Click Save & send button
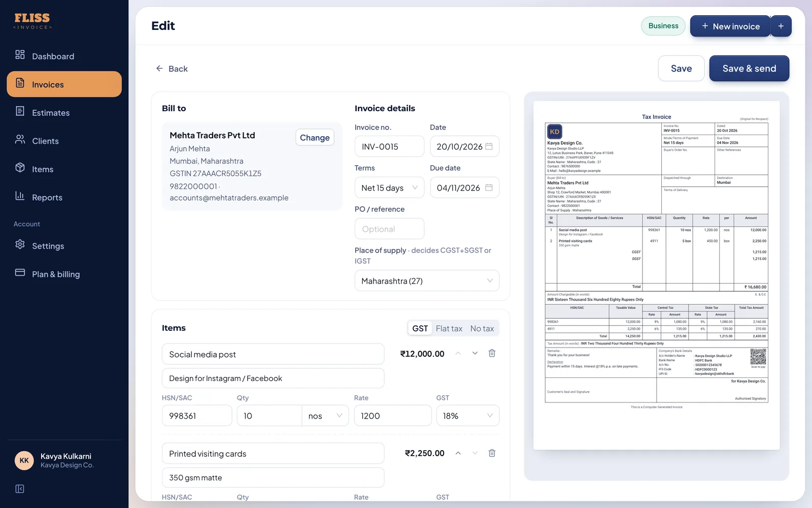Image resolution: width=812 pixels, height=508 pixels. 749,69
